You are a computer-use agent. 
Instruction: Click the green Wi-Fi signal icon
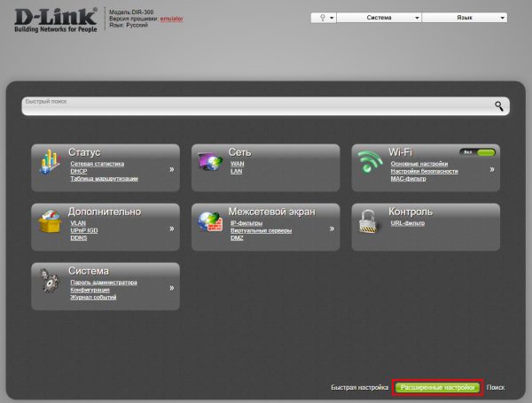click(370, 162)
